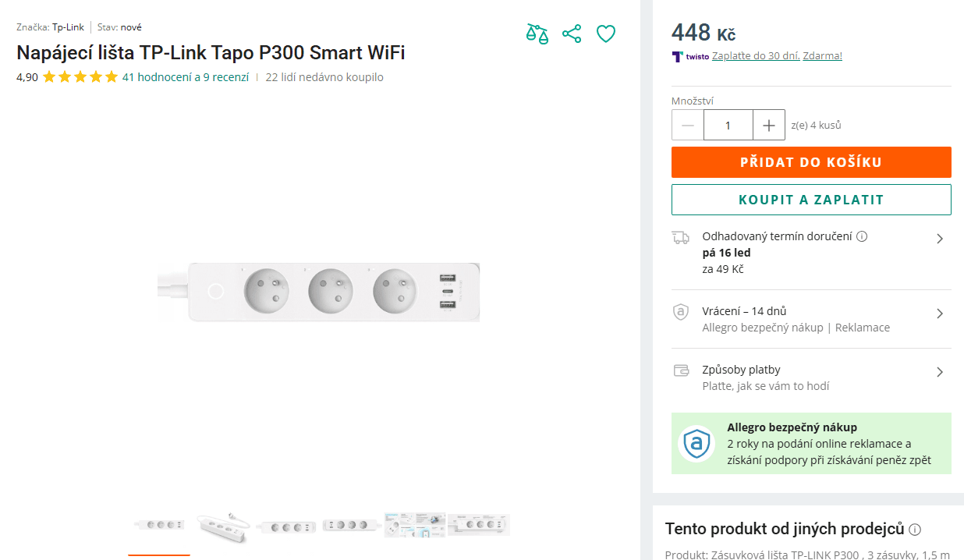
Task: Click the compare products scales icon
Action: pos(537,34)
